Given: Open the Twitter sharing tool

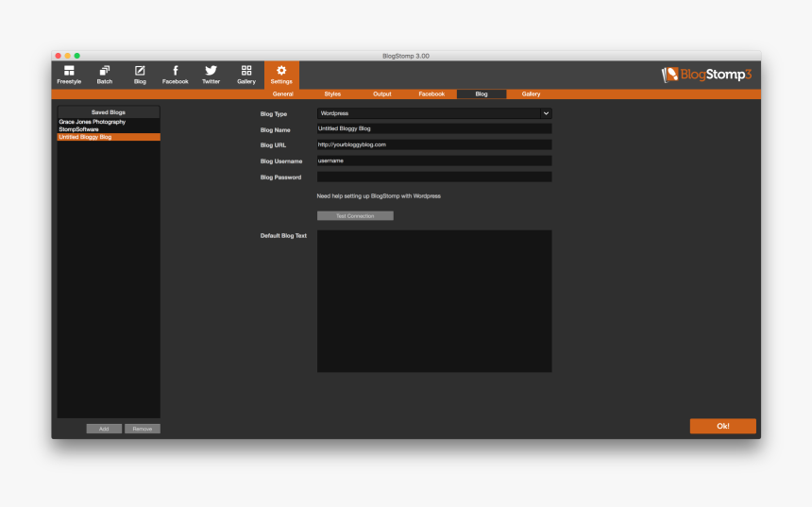Looking at the screenshot, I should point(211,75).
